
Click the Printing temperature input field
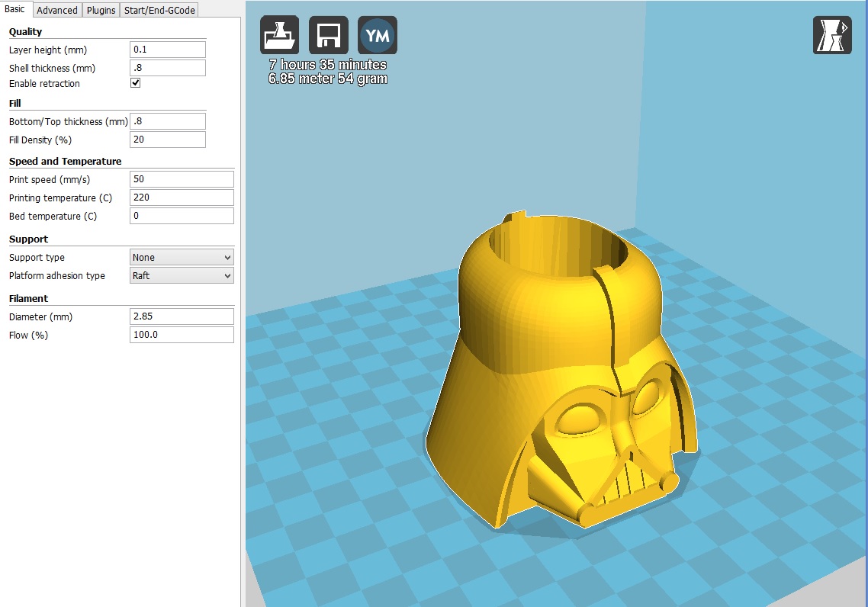tap(182, 198)
